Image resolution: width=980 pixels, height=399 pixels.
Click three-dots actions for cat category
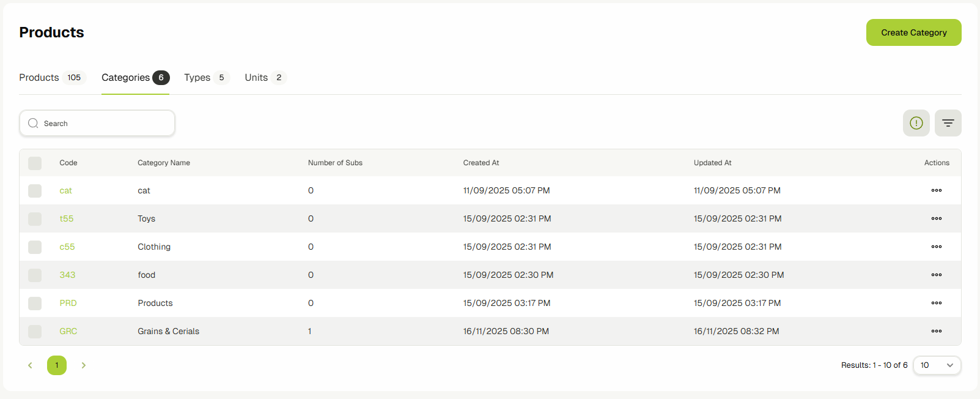[x=936, y=190]
